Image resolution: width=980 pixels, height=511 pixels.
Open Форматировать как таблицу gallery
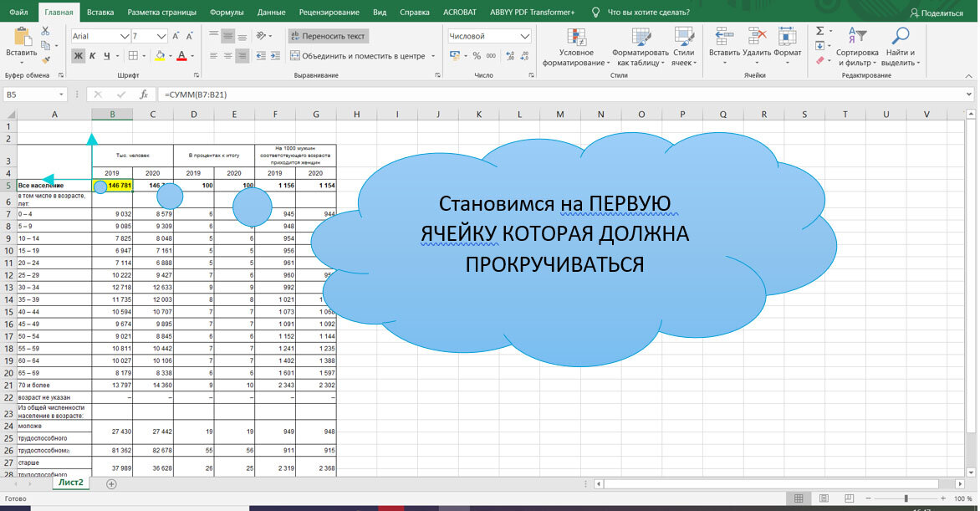tap(640, 47)
